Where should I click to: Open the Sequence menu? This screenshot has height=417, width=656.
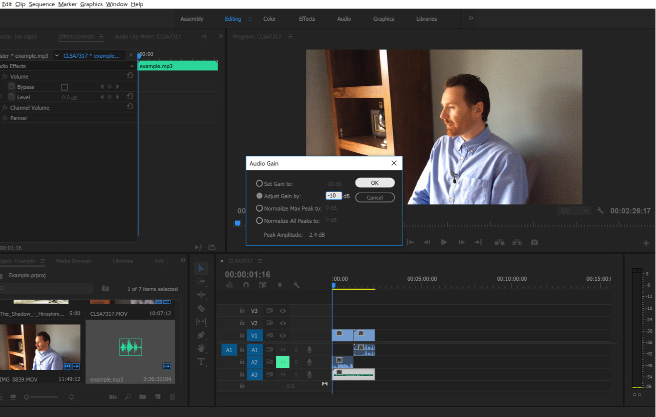[41, 4]
